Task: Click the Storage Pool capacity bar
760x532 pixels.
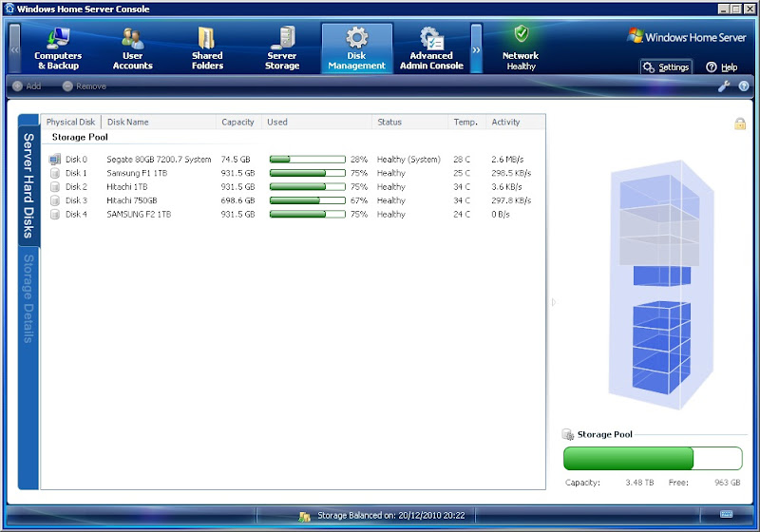Action: point(653,458)
